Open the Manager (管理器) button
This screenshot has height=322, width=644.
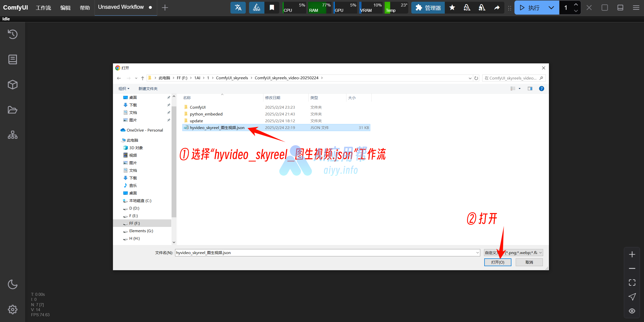428,8
